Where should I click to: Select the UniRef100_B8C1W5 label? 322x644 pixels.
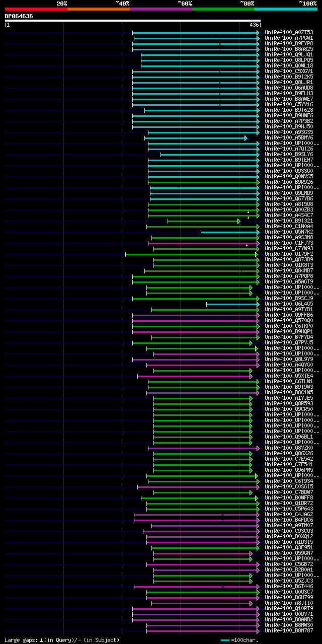[x=289, y=393]
